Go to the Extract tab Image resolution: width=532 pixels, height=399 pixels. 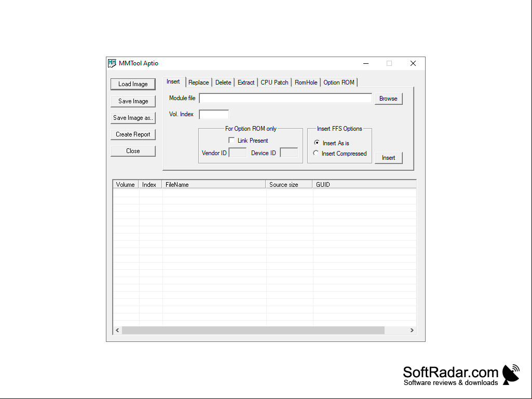pos(246,82)
